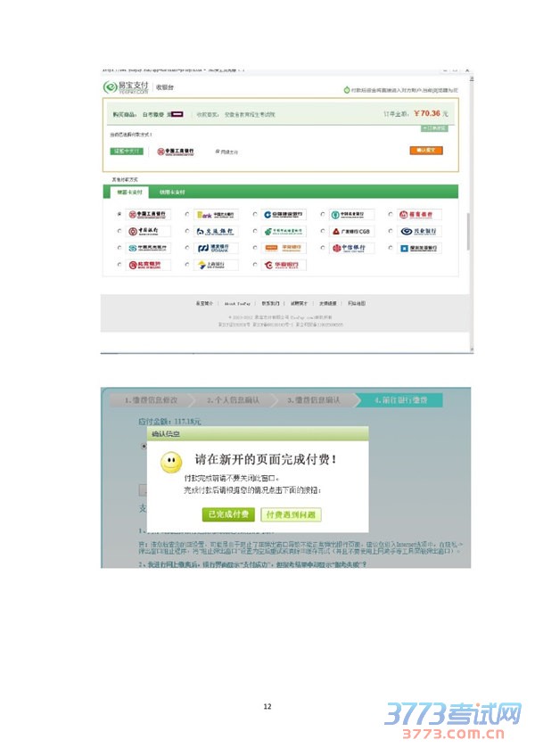This screenshot has width=535, height=756.
Task: Click the green 已完成付费 button
Action: coord(228,514)
